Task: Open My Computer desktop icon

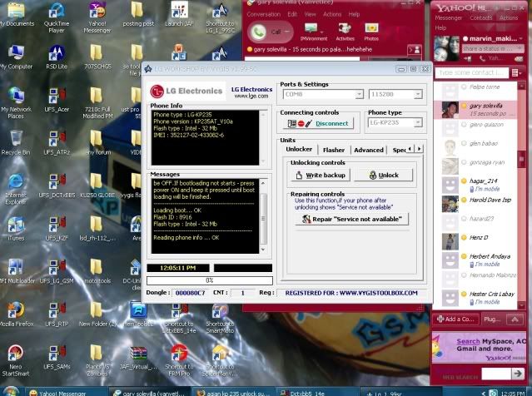Action: [17, 57]
